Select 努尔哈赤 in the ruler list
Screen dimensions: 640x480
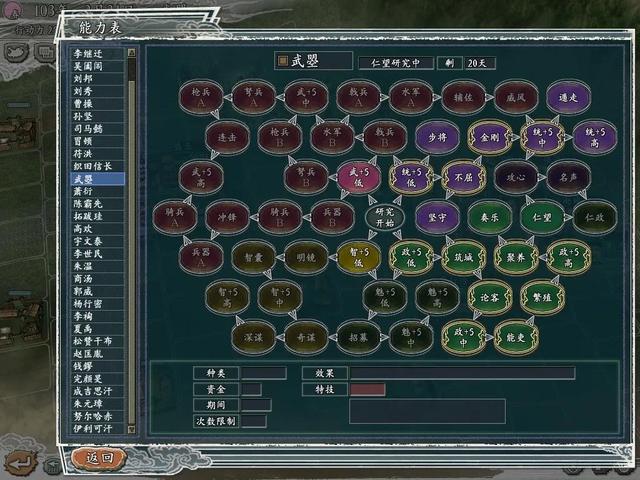97,416
